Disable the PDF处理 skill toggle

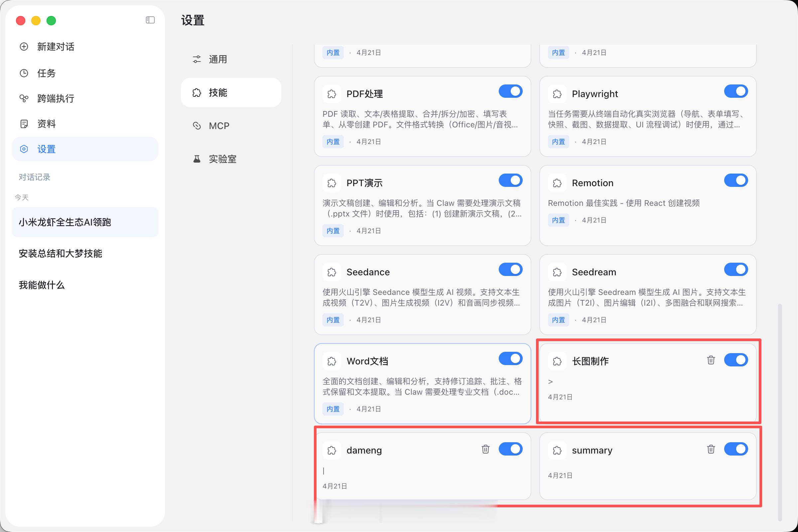click(x=510, y=91)
